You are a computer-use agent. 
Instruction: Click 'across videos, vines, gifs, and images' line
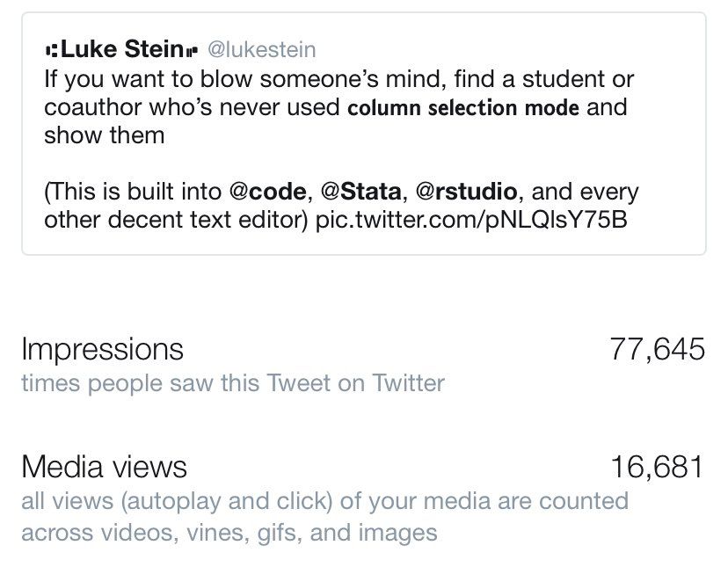click(x=229, y=532)
